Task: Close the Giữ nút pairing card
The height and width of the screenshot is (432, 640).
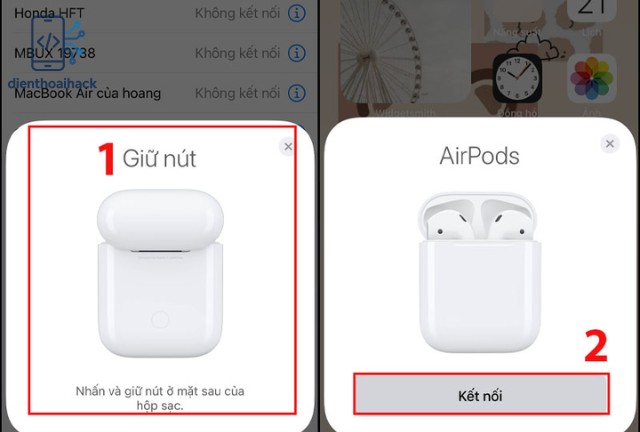Action: tap(288, 146)
